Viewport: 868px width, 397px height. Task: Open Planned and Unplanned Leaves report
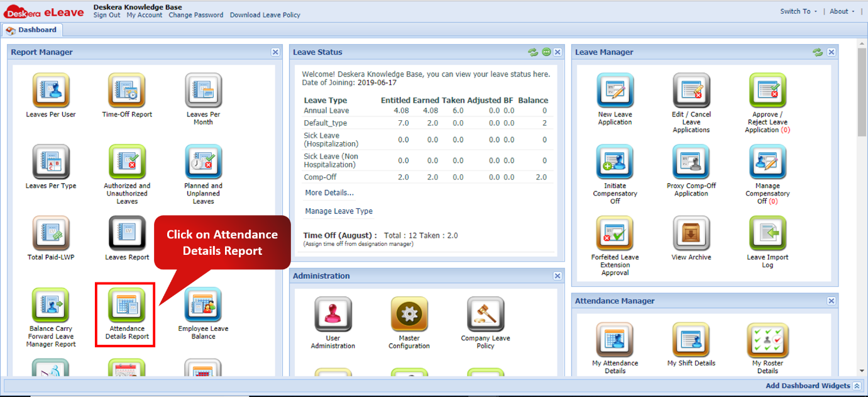(203, 162)
